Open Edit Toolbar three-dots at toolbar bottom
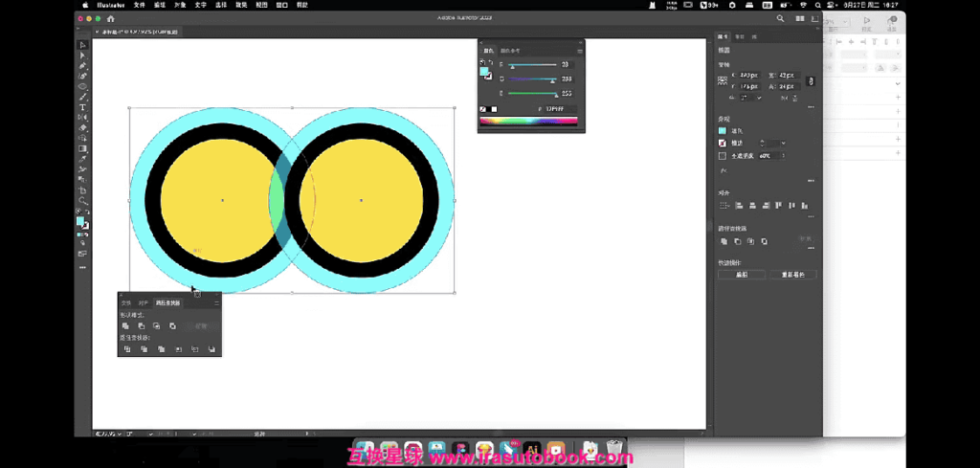 point(82,267)
